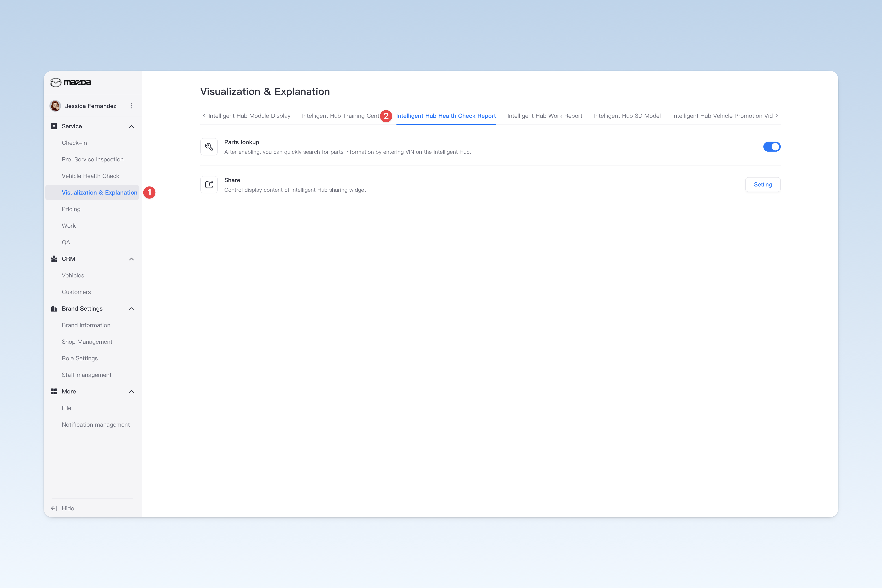Viewport: 882px width, 588px height.
Task: Click Jessica Fernandez's avatar
Action: [55, 106]
